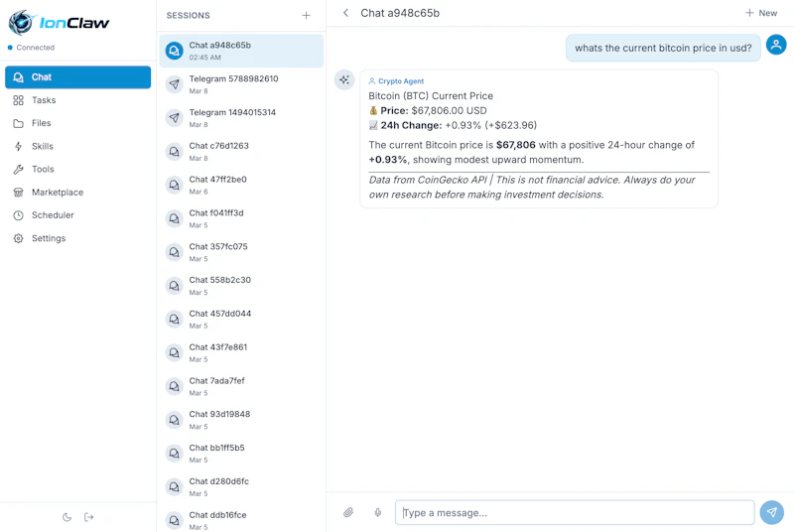Click the SESSIONS panel heading

188,16
